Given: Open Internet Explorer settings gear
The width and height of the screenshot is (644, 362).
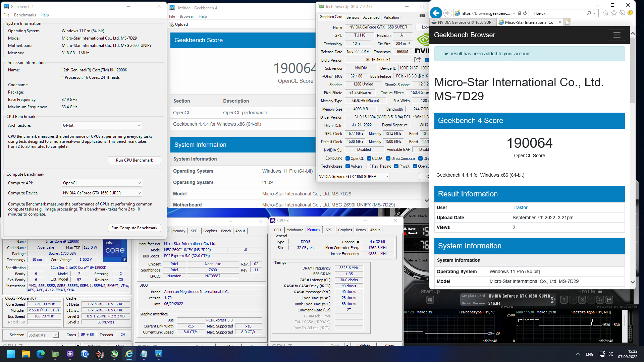Looking at the screenshot, I should click(622, 13).
